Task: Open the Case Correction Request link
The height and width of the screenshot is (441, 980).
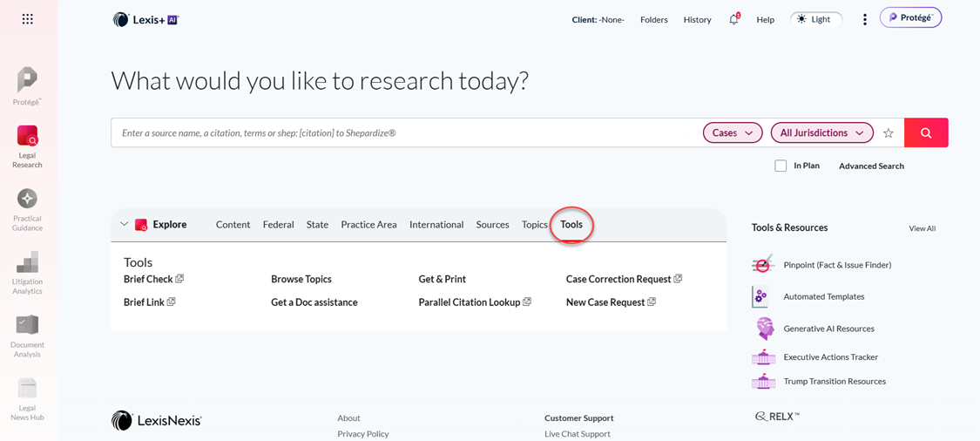Action: point(618,279)
